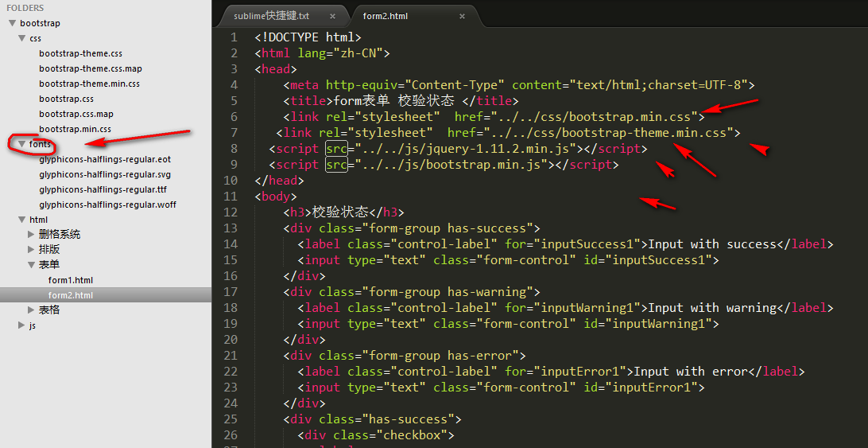This screenshot has height=448, width=868.
Task: Open bootstrap.min.css from the sidebar
Action: pos(76,129)
